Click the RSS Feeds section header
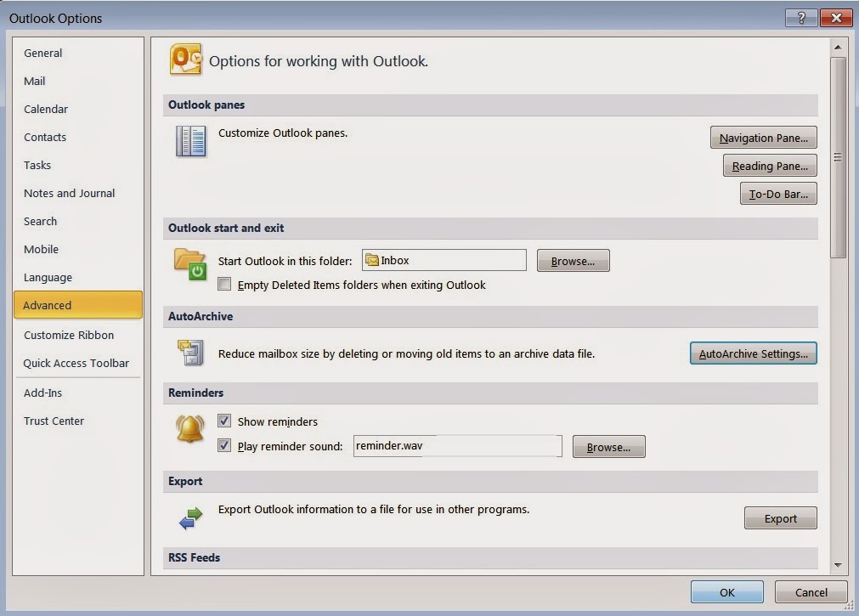 pyautogui.click(x=490, y=558)
